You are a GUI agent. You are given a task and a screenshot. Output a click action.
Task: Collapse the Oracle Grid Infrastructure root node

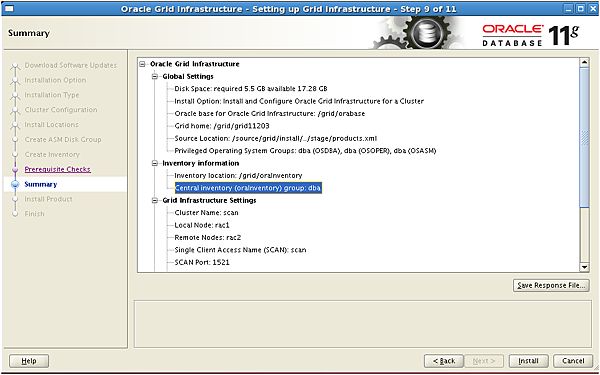pyautogui.click(x=143, y=64)
